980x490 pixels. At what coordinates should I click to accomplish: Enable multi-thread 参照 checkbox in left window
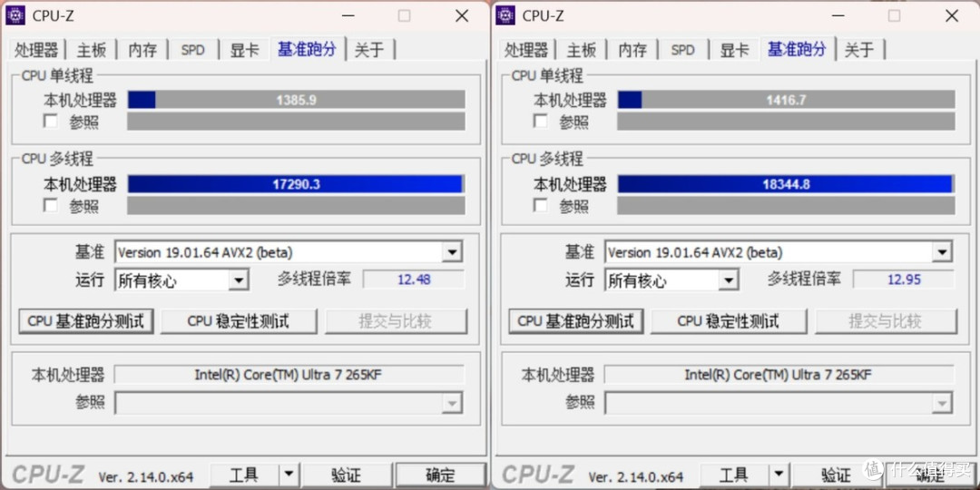[x=51, y=205]
